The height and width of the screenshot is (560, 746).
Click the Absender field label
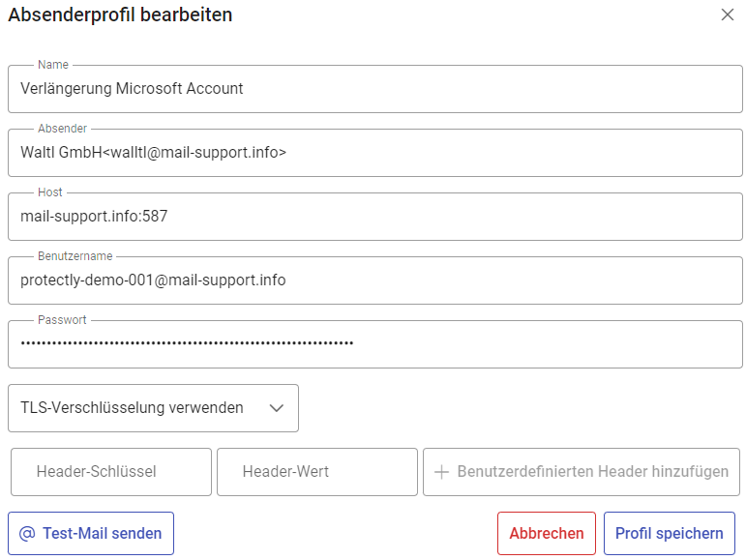coord(62,129)
